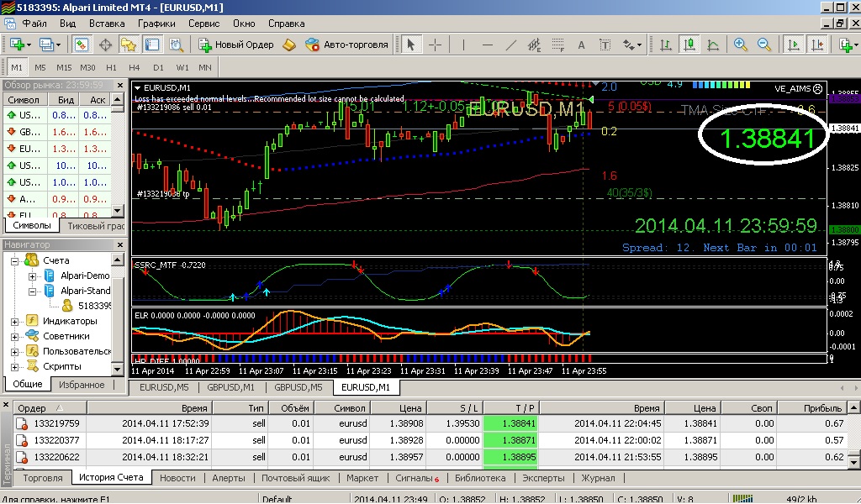This screenshot has height=504, width=861.
Task: Toggle chart auto-scroll button
Action: point(794,45)
